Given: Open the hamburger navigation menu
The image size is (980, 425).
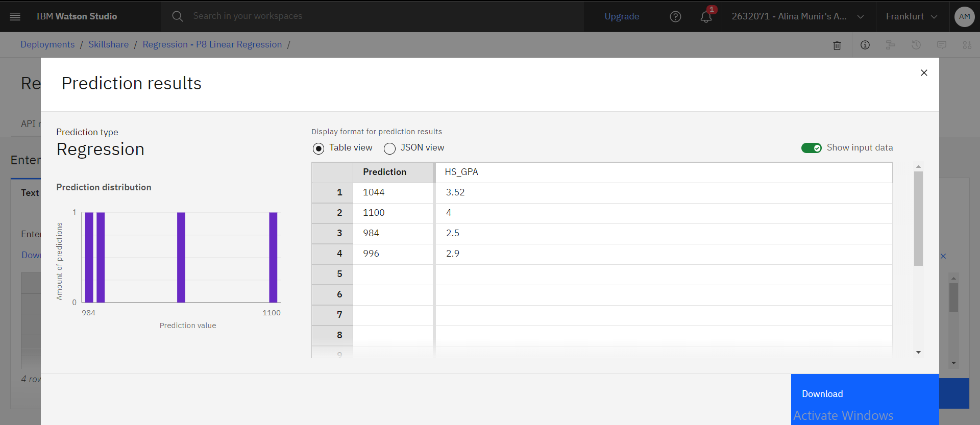Looking at the screenshot, I should click(15, 16).
